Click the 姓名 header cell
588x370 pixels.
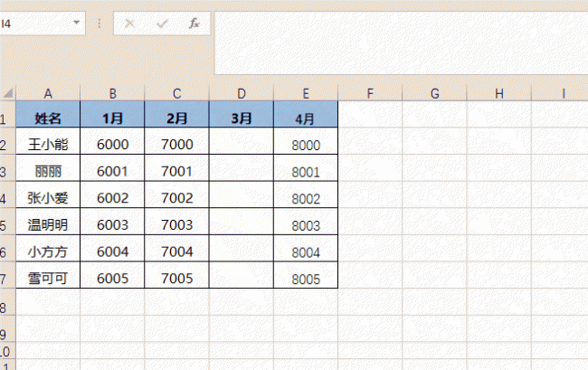48,114
